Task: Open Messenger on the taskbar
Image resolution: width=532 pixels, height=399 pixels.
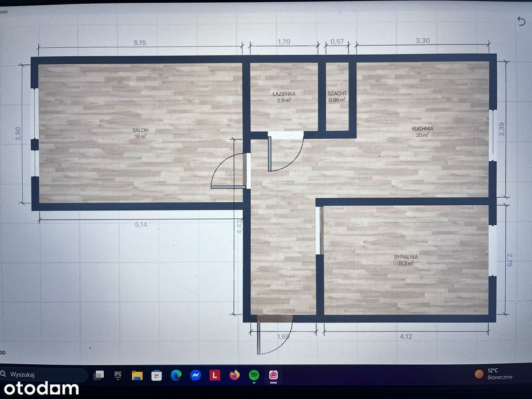Action: 196,375
